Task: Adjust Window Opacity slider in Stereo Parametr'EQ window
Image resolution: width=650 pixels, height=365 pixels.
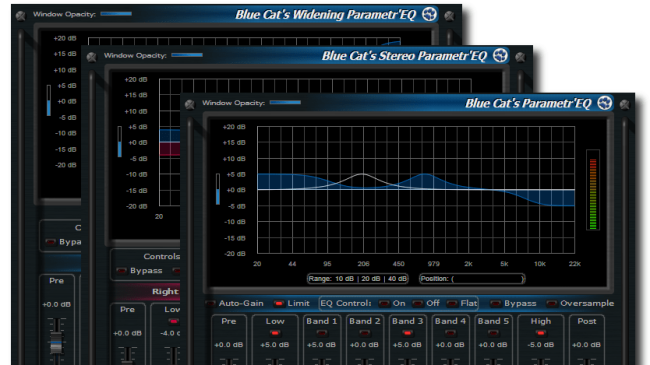Action: click(187, 55)
